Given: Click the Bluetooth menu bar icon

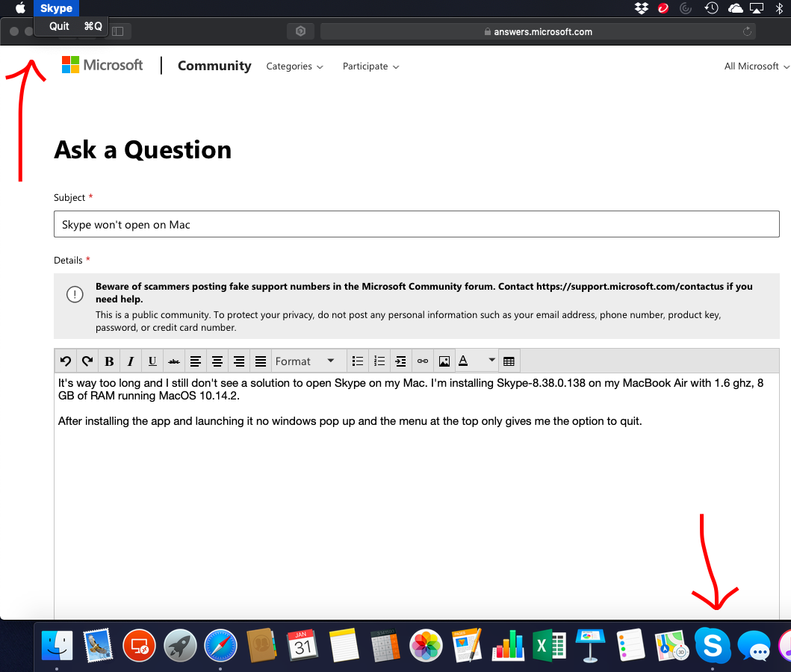Looking at the screenshot, I should (779, 8).
